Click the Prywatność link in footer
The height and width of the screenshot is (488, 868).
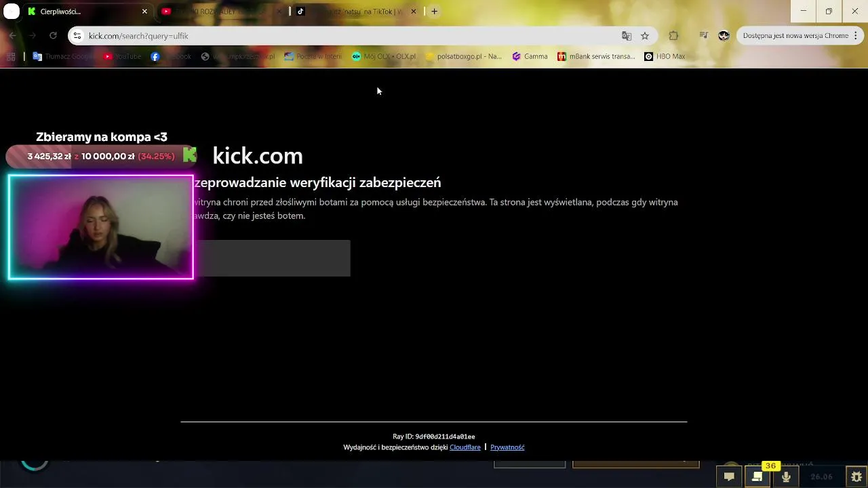click(x=507, y=447)
